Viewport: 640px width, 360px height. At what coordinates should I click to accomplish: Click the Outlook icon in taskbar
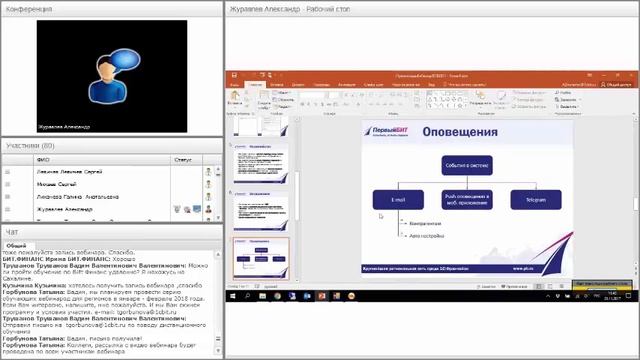click(307, 296)
